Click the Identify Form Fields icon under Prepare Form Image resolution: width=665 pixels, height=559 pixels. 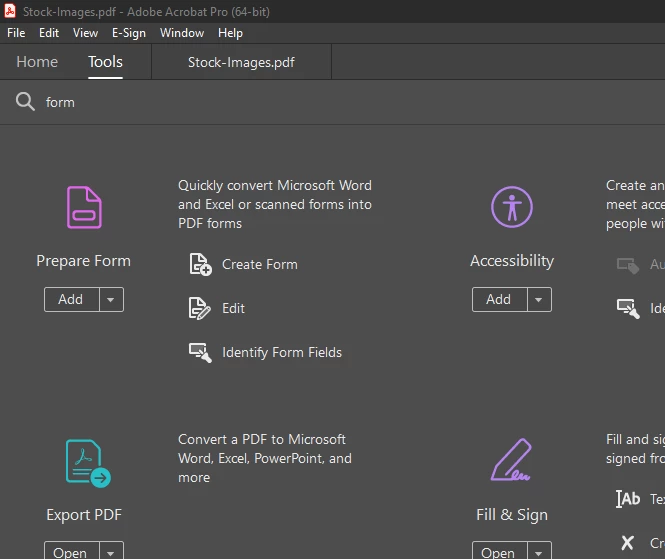tap(200, 352)
